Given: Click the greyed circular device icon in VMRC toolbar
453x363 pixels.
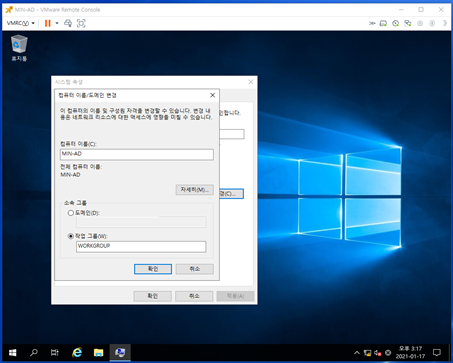Looking at the screenshot, I should (420, 23).
